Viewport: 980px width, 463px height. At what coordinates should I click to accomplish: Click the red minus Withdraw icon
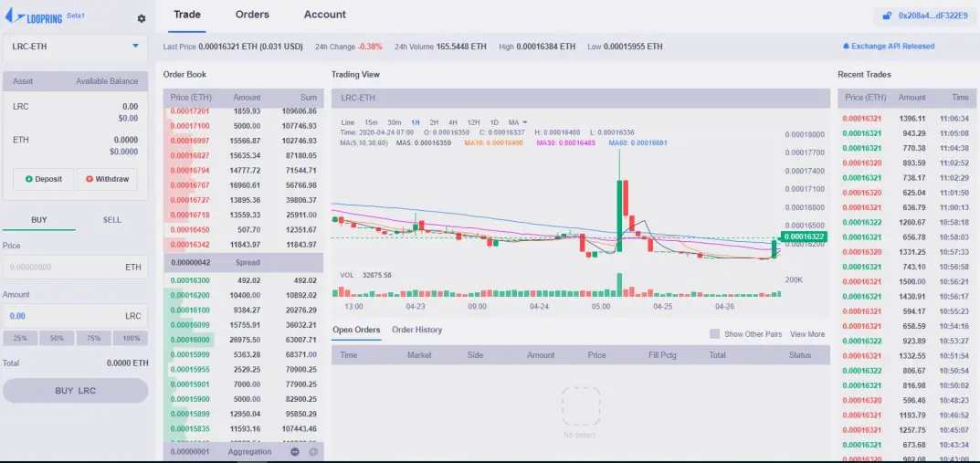90,179
